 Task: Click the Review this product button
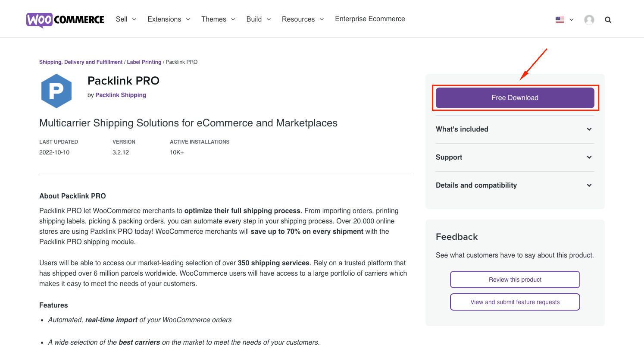(x=515, y=280)
